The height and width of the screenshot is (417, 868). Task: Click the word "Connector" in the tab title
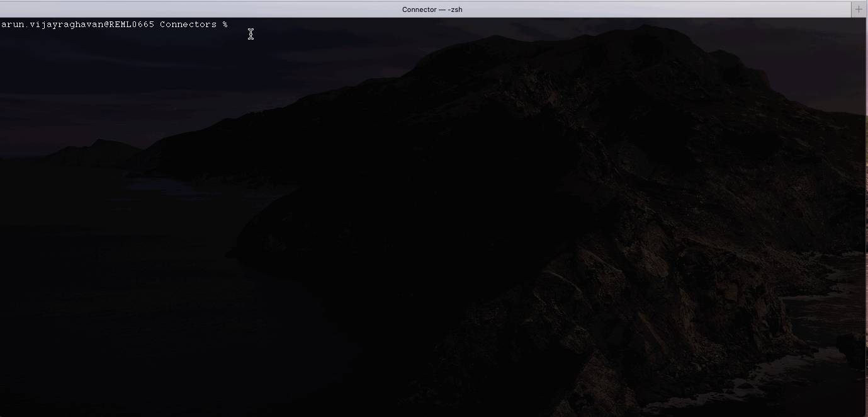click(x=419, y=9)
